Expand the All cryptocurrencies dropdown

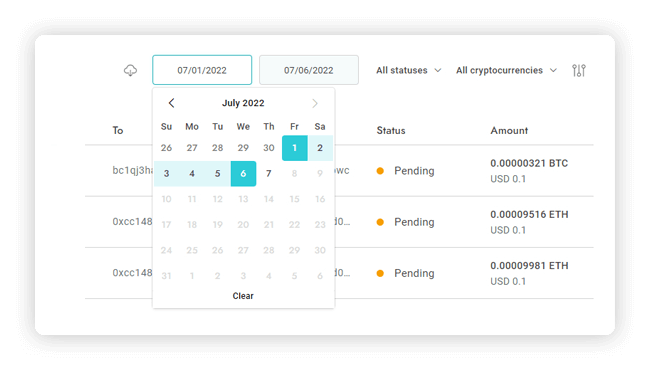[506, 70]
